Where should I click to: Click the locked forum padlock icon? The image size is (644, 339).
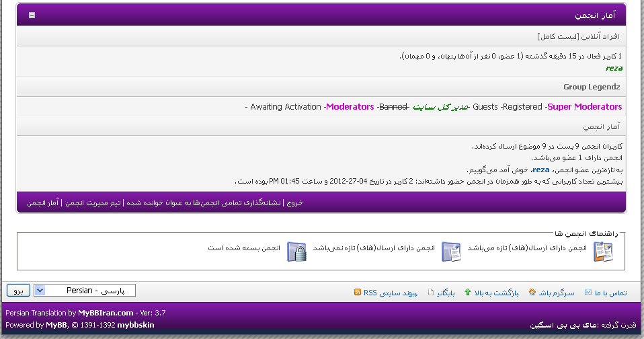(x=296, y=252)
